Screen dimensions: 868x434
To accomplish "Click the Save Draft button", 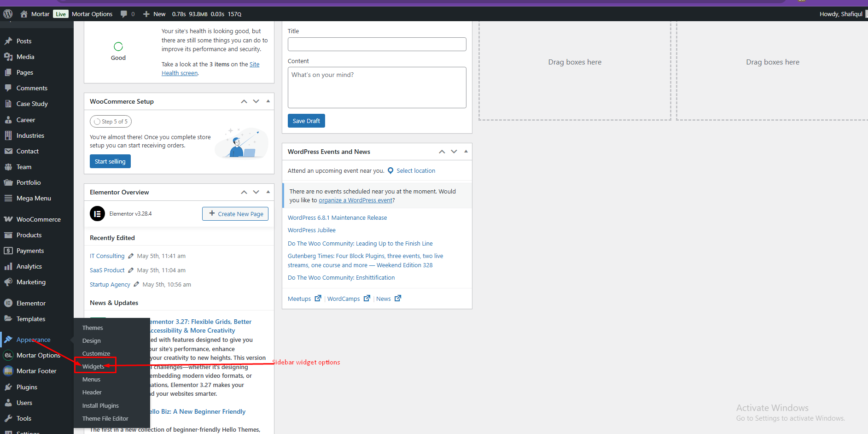I will click(x=306, y=121).
